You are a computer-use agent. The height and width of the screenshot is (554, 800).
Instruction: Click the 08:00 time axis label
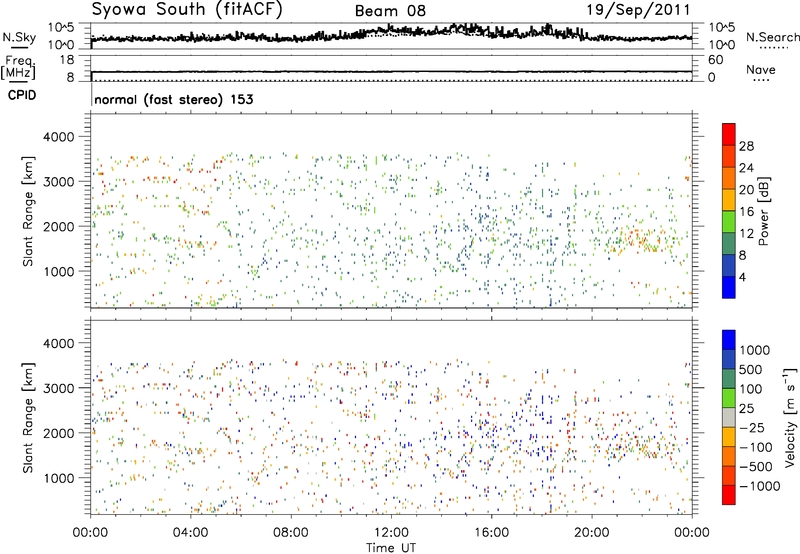point(291,533)
